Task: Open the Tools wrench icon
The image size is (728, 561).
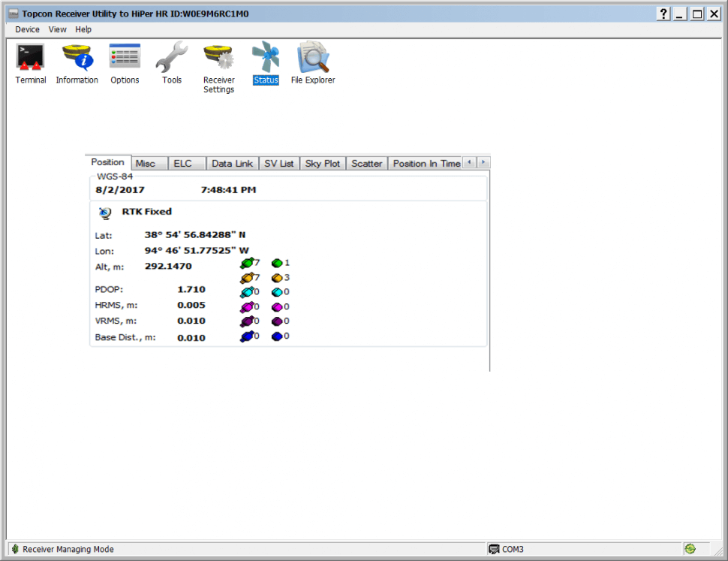Action: point(171,56)
